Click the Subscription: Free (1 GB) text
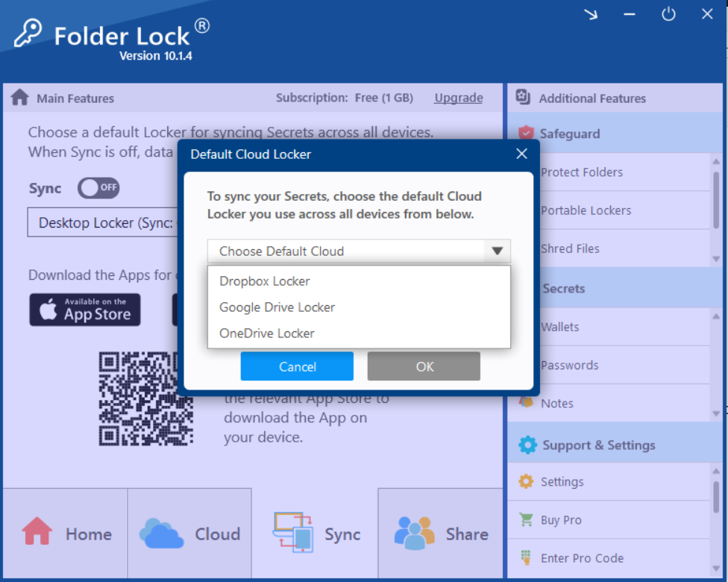 pyautogui.click(x=344, y=98)
